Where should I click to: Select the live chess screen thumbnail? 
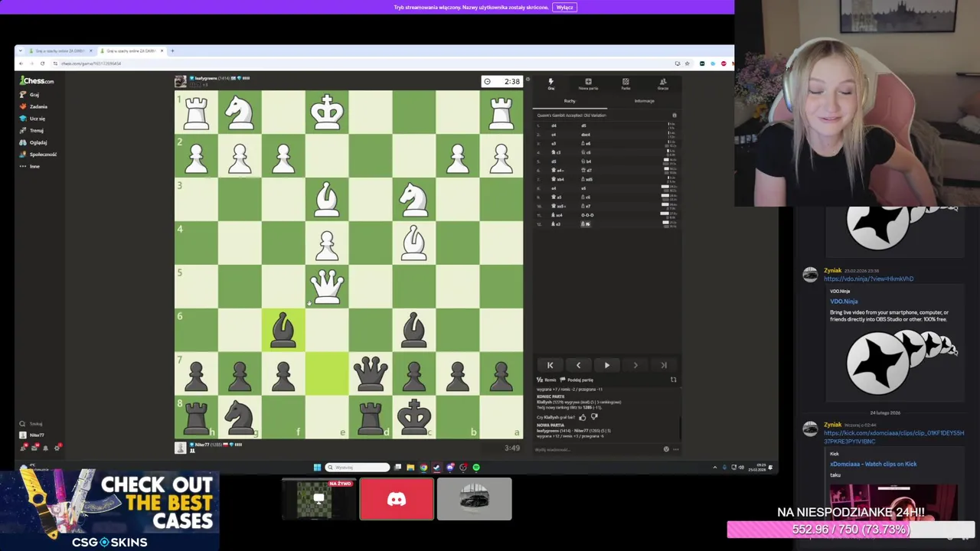(x=318, y=499)
